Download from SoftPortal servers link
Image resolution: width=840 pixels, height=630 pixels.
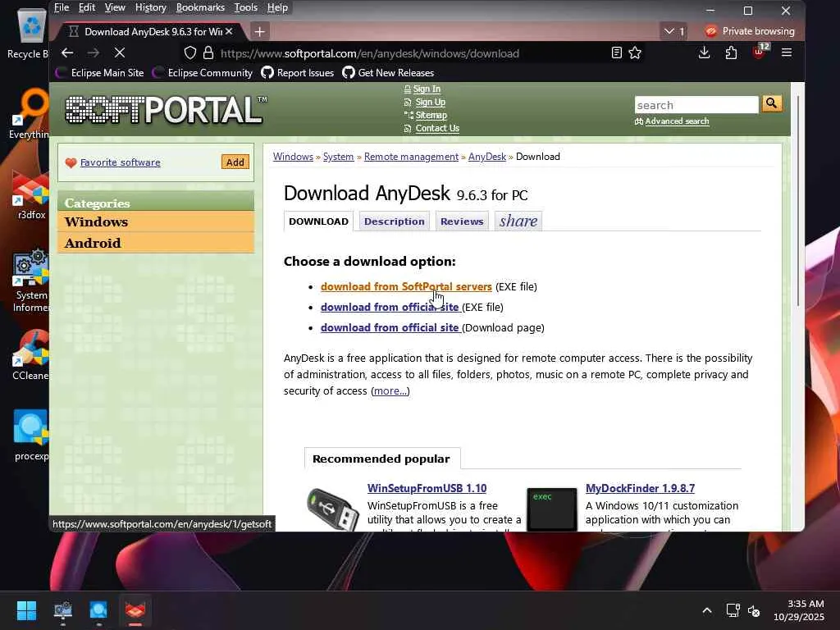point(406,286)
